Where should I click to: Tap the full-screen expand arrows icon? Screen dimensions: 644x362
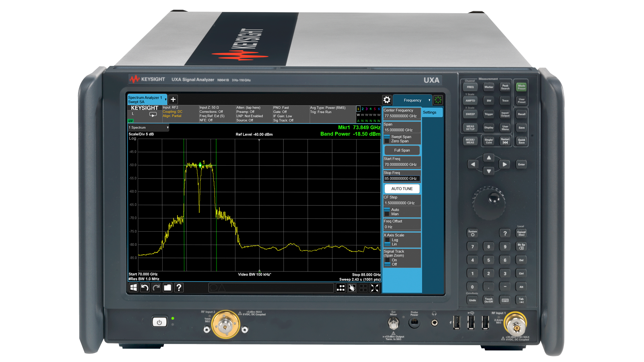click(375, 288)
